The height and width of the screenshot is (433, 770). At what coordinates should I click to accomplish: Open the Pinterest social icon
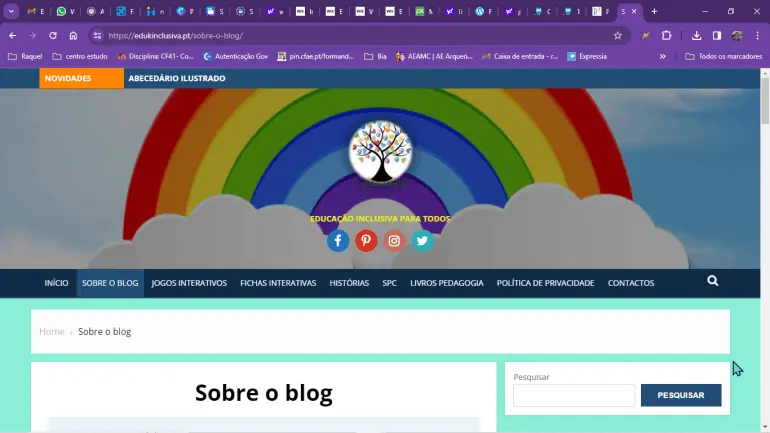point(366,241)
